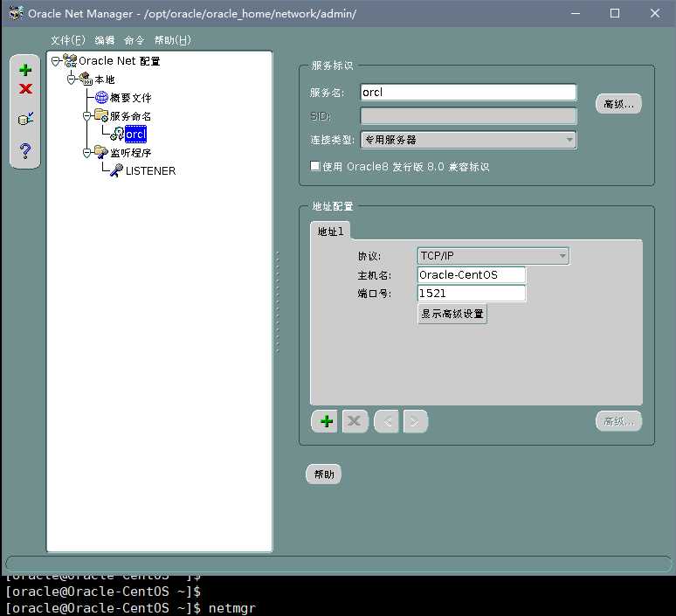The width and height of the screenshot is (676, 616).
Task: Click the Oracle Net Manager title bar icon
Action: pos(16,13)
